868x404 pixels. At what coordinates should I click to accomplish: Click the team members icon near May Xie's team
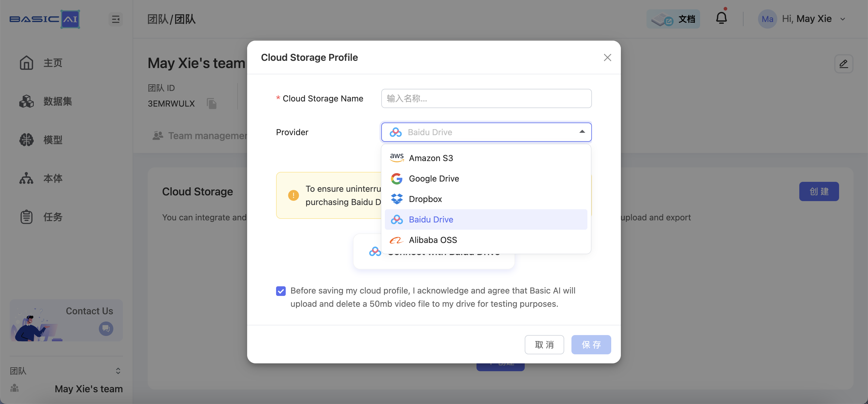pos(14,389)
